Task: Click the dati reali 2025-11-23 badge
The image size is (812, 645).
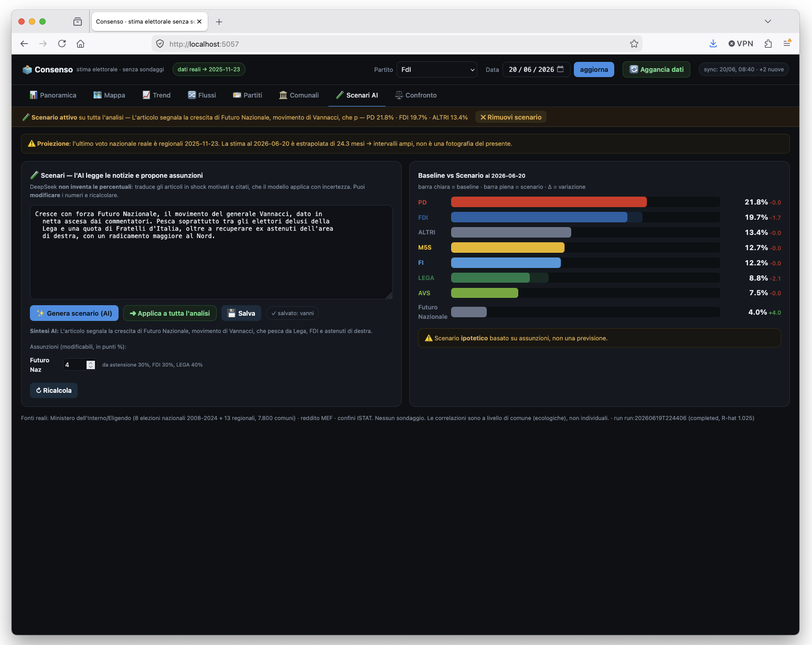Action: point(209,69)
